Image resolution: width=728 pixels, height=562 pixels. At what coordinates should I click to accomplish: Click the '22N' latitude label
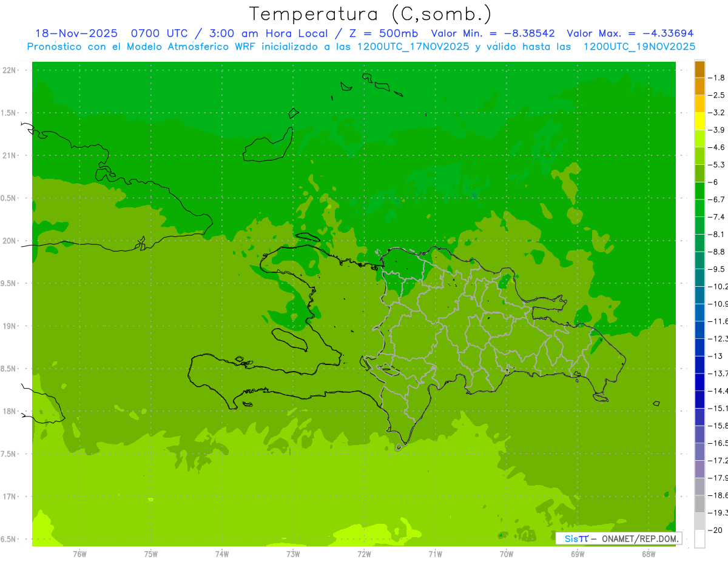coord(9,70)
